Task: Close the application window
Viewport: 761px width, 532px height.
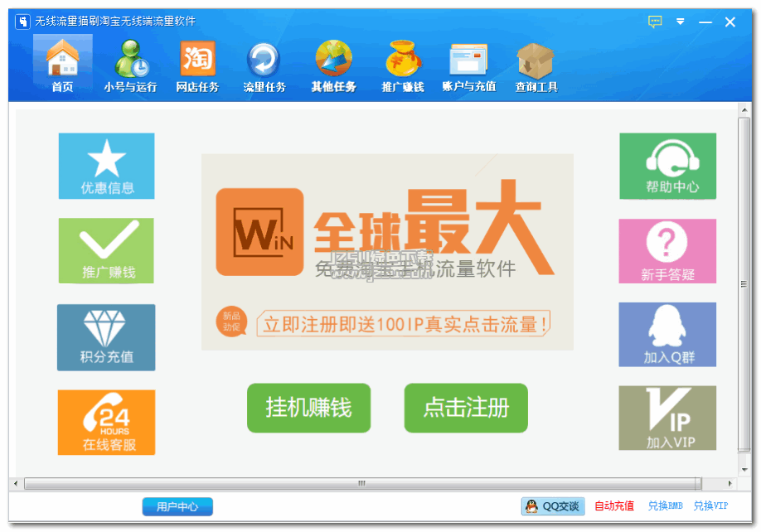Action: [730, 22]
